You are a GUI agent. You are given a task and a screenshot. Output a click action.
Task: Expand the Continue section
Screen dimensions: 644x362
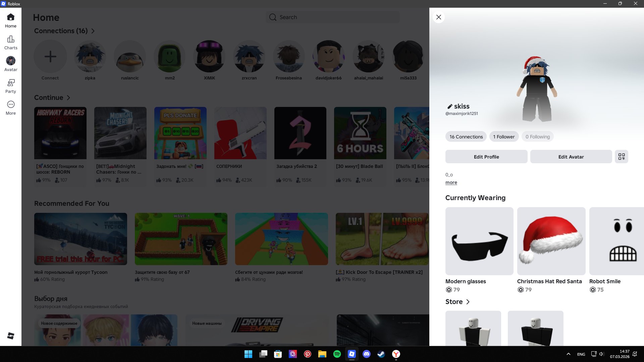tap(52, 98)
